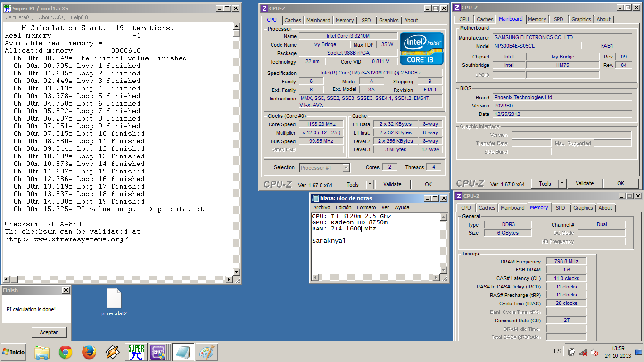
Task: Open Windows Explorer from the taskbar
Action: click(42, 352)
